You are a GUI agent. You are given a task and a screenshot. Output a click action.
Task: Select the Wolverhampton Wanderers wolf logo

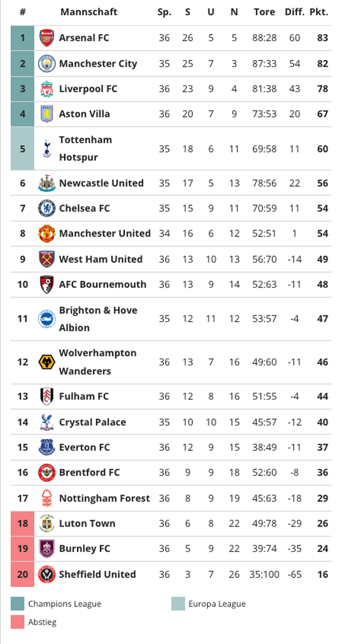click(46, 362)
